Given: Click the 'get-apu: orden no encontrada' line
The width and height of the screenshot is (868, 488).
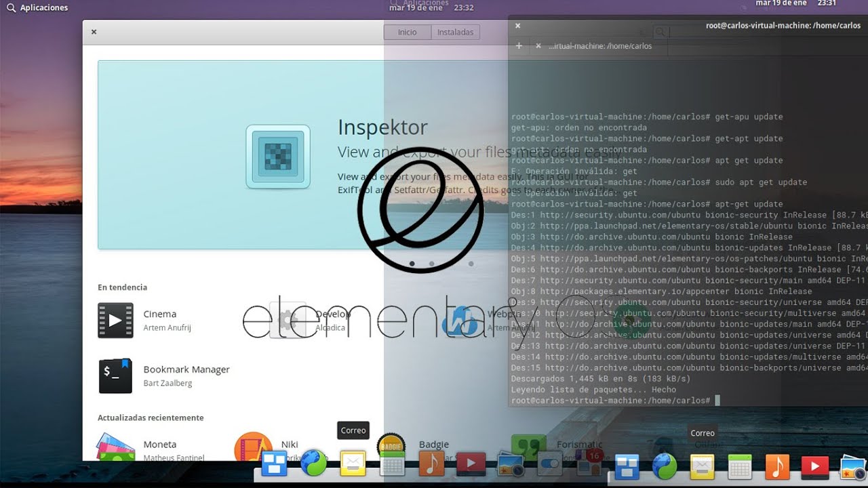Looking at the screenshot, I should pos(579,127).
